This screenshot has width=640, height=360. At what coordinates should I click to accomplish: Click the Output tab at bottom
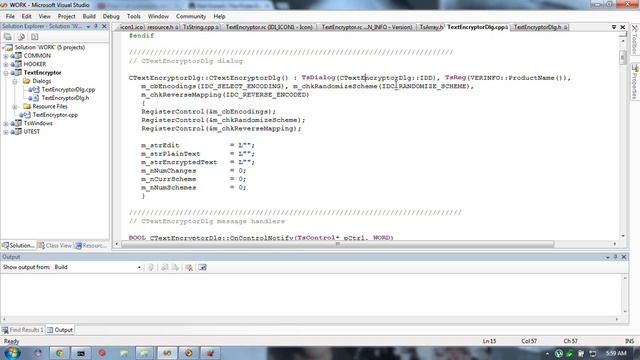coord(60,330)
